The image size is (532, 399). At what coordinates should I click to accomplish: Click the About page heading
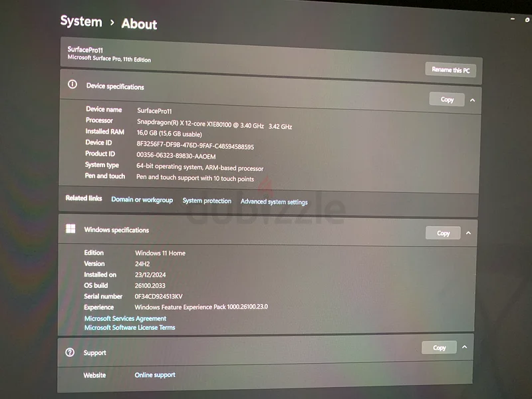(x=139, y=24)
